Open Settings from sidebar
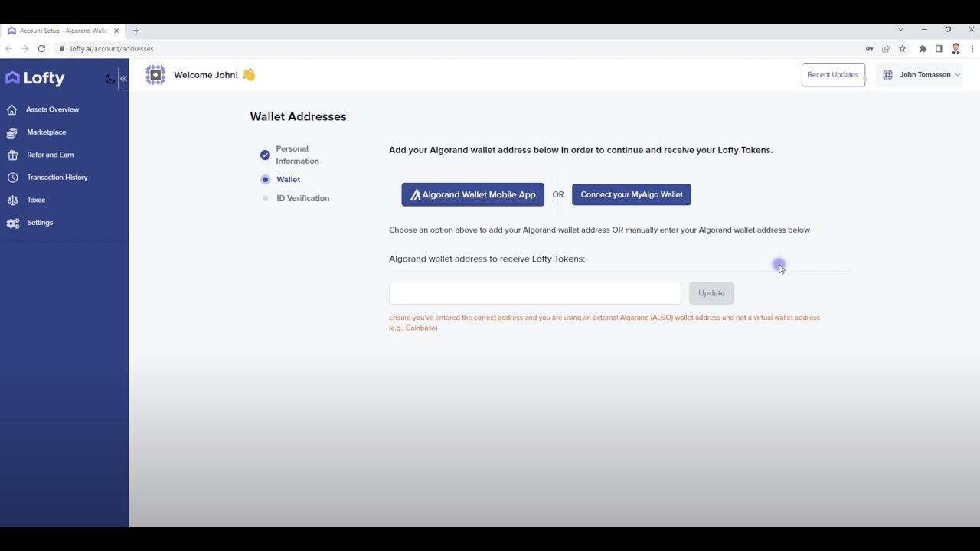 pyautogui.click(x=40, y=223)
